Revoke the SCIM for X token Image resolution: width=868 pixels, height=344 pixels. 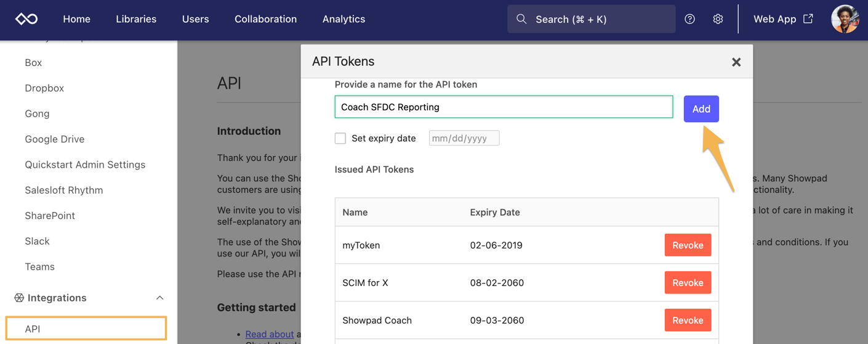tap(688, 282)
